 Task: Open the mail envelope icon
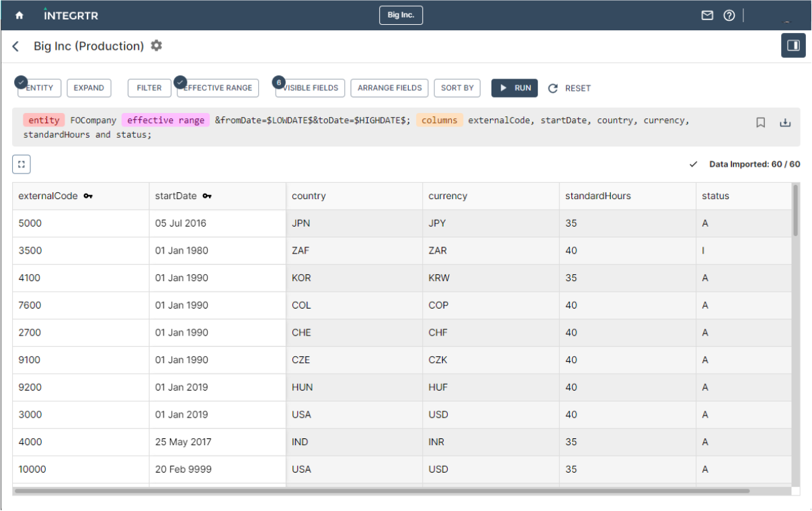pos(707,15)
